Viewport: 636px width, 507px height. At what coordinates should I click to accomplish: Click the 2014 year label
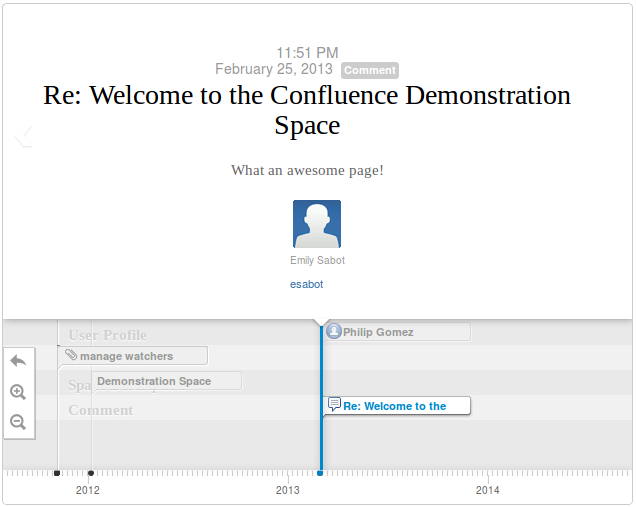tap(488, 490)
